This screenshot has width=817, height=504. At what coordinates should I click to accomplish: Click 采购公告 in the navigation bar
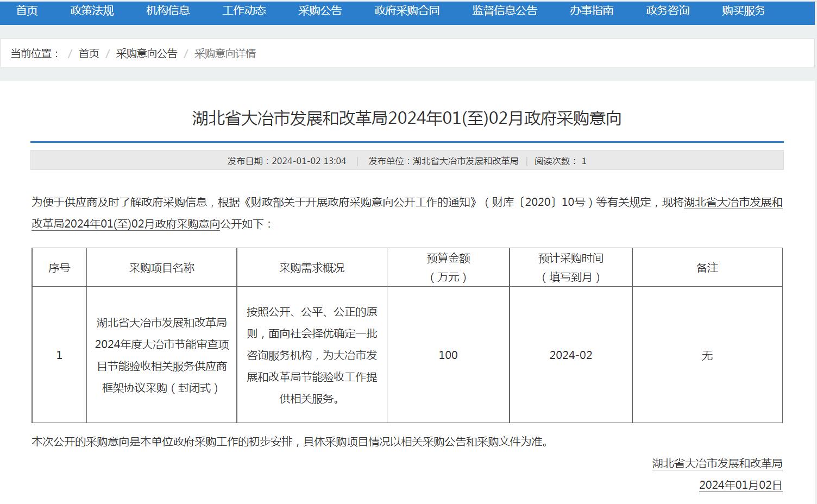[x=320, y=11]
